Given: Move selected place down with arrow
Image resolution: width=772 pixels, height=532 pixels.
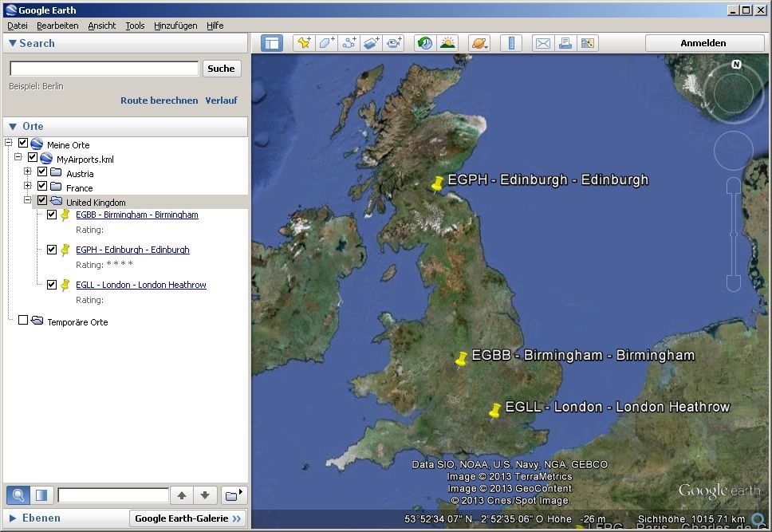Looking at the screenshot, I should click(x=205, y=495).
